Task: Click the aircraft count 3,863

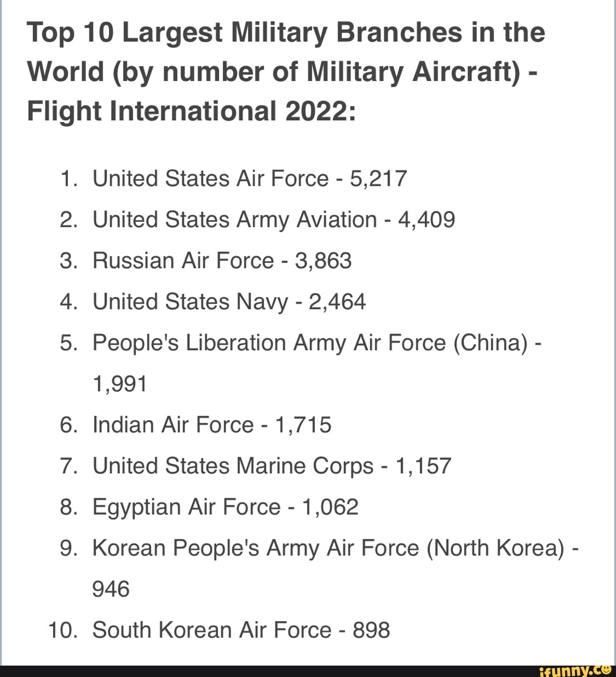Action: click(323, 261)
